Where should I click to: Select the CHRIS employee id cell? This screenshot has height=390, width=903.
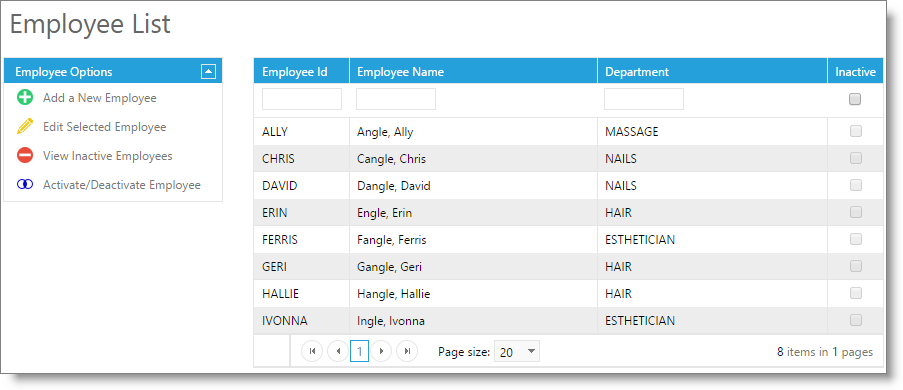coord(301,158)
